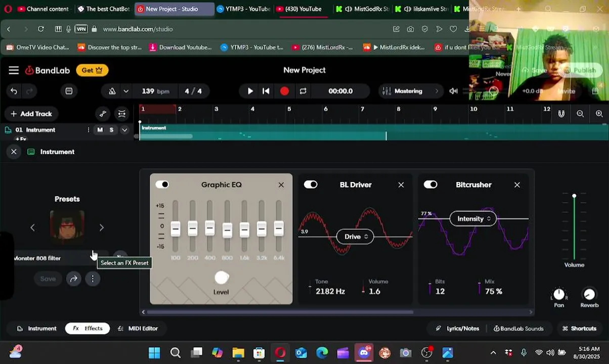Open BandLab Sounds

click(518, 329)
